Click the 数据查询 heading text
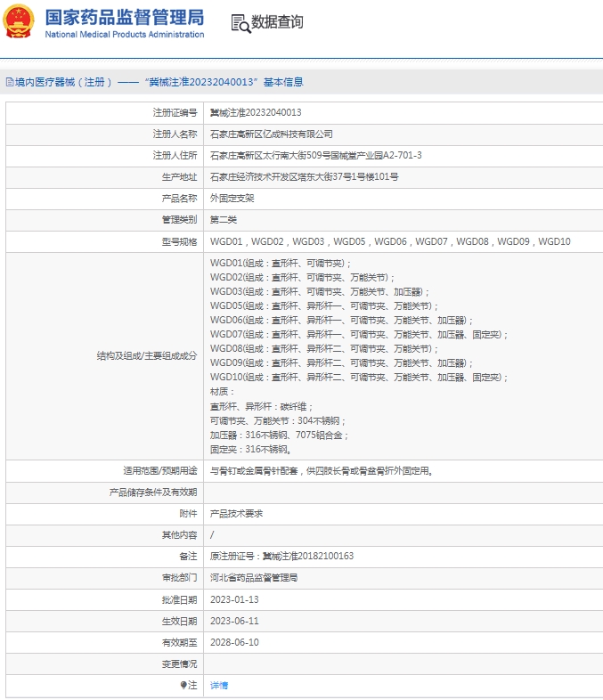Image resolution: width=603 pixels, height=700 pixels. coord(277,22)
